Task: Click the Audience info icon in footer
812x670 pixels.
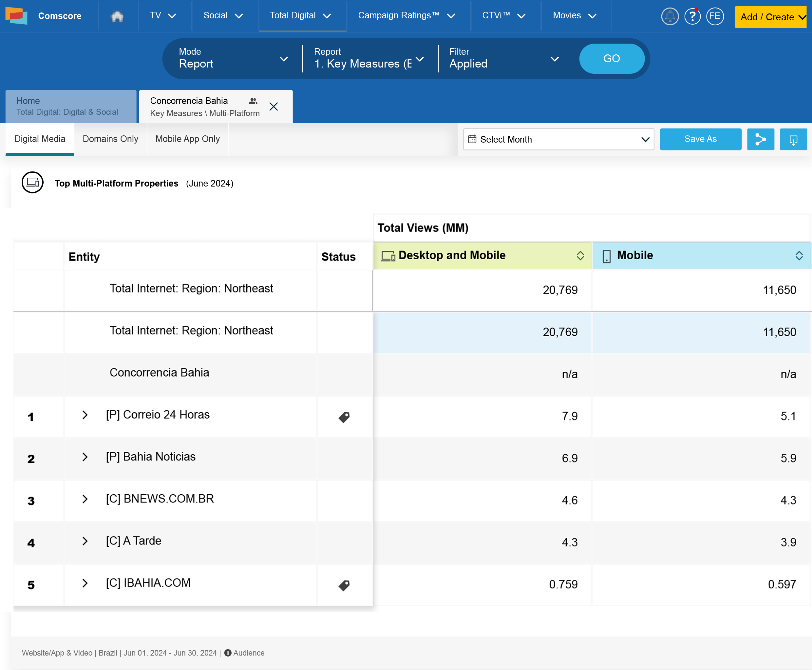Action: (x=228, y=653)
